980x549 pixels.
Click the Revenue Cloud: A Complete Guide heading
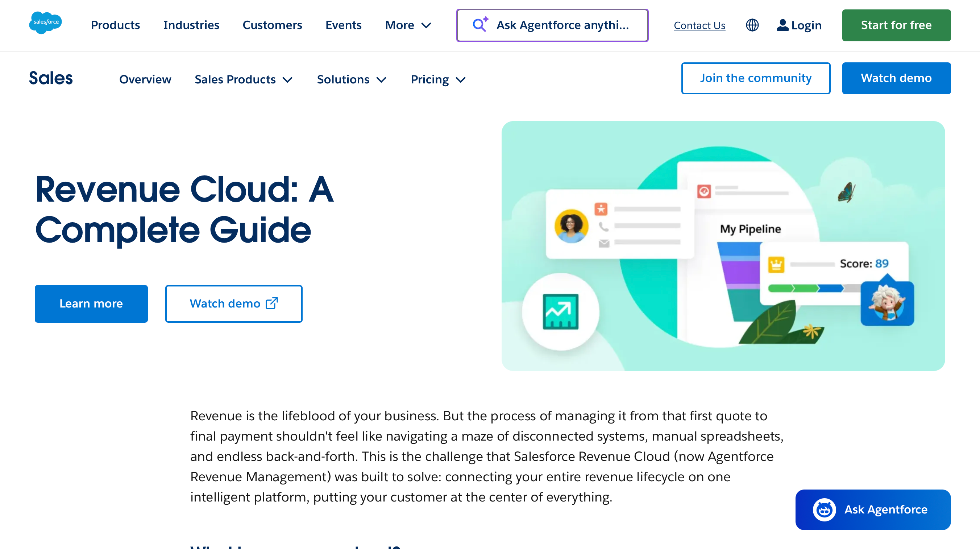(x=184, y=209)
